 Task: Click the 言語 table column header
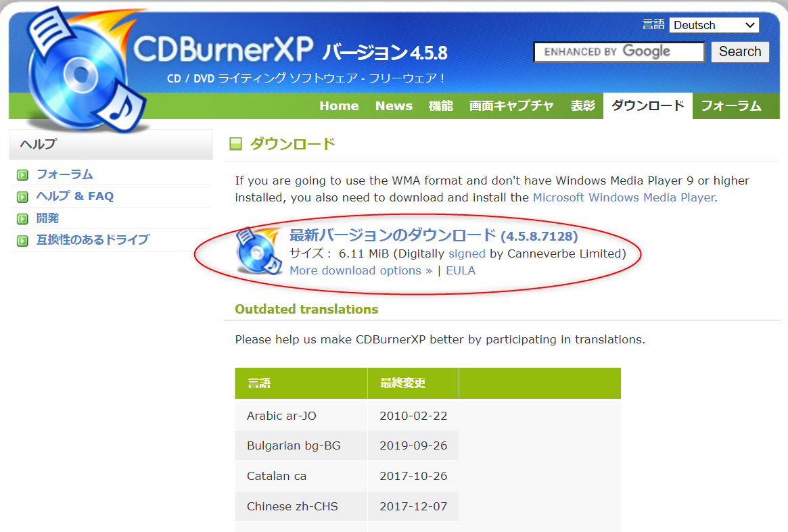click(301, 383)
